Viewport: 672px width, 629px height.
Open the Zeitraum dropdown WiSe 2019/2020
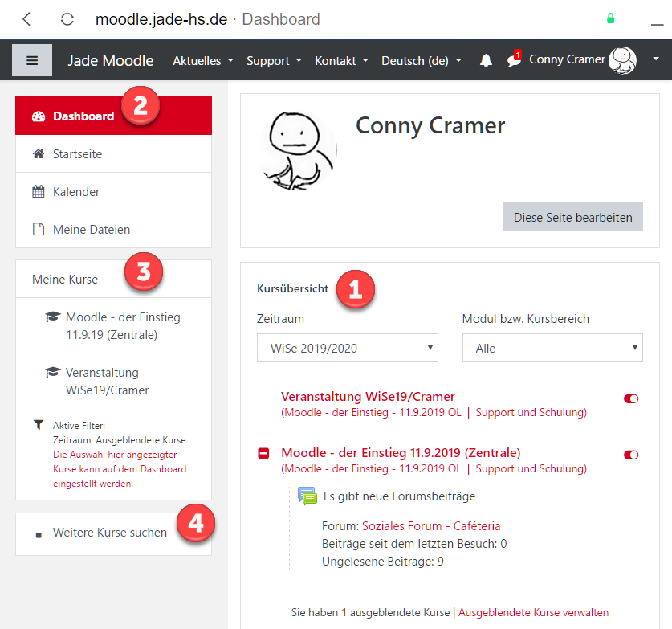pos(348,348)
